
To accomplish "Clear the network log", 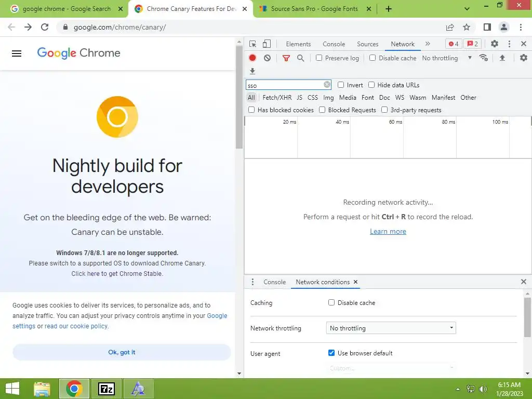I will coord(268,58).
